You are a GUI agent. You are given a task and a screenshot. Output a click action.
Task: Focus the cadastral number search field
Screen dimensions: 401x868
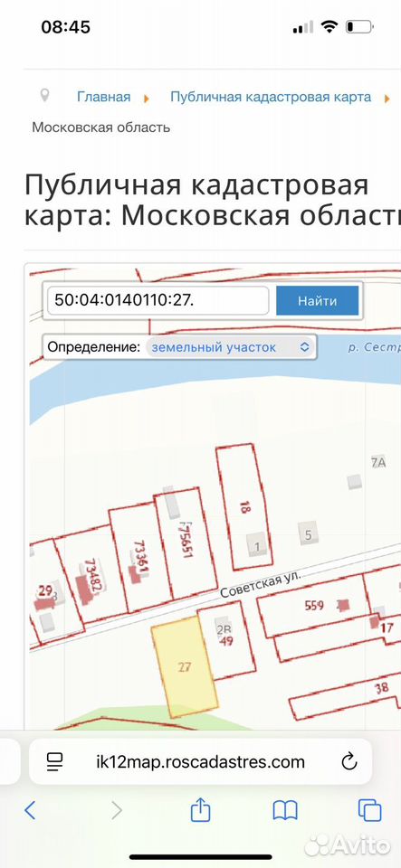click(158, 301)
